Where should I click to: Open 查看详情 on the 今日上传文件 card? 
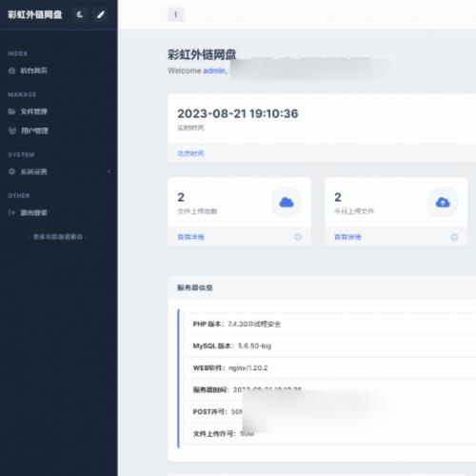pyautogui.click(x=347, y=237)
